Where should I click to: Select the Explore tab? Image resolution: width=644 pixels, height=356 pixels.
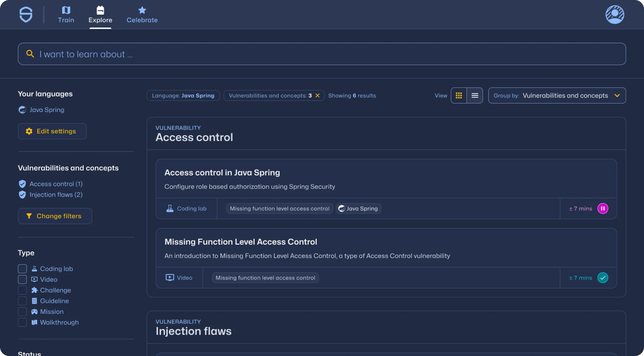(100, 15)
